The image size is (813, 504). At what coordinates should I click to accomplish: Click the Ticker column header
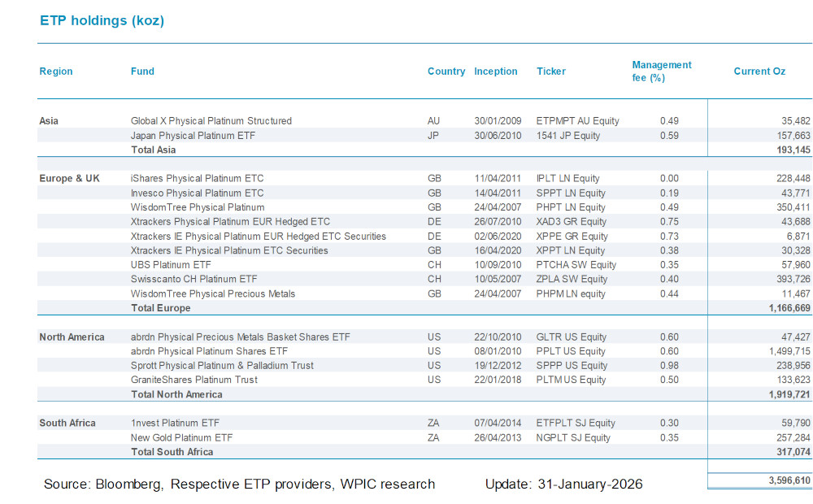[x=550, y=72]
